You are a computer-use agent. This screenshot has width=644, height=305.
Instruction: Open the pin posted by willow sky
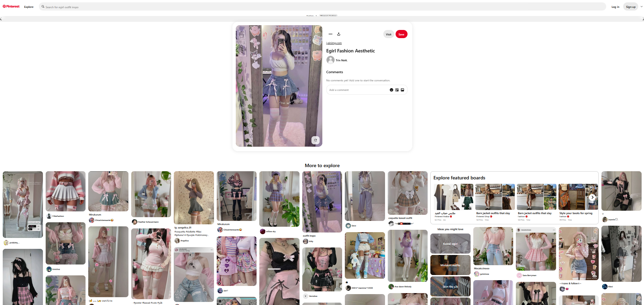coord(279,199)
